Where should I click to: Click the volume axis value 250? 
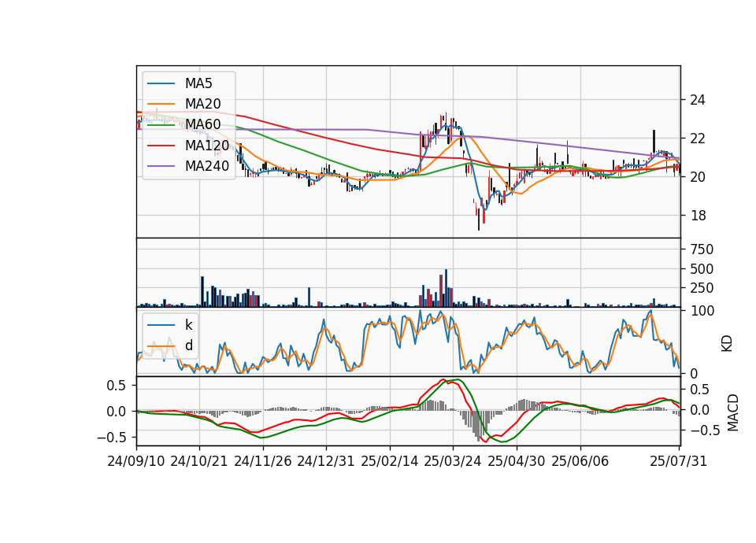coord(702,288)
